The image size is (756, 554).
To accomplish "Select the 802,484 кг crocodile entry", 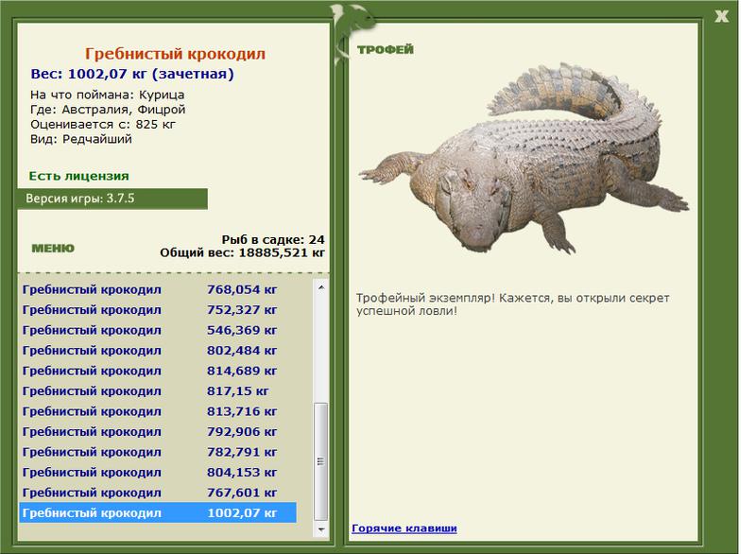I will pos(158,351).
